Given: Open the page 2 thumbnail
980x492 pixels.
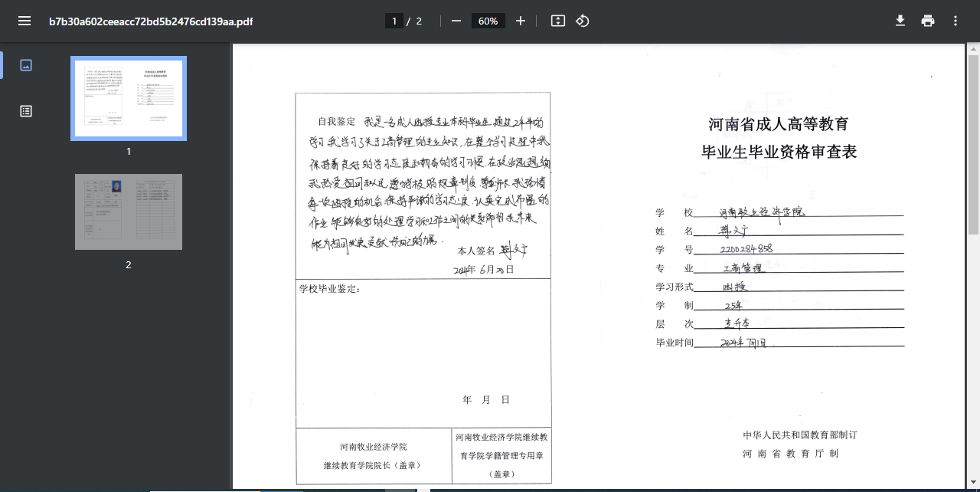Looking at the screenshot, I should point(129,212).
